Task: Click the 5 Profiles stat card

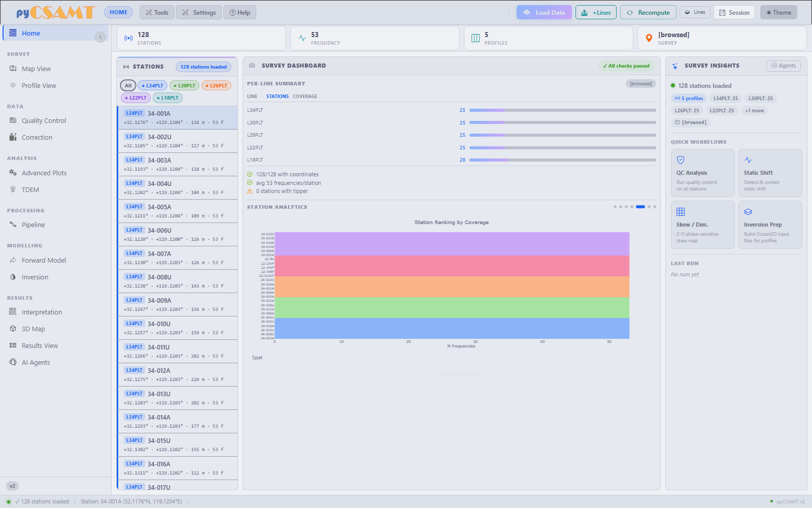Action: (549, 38)
